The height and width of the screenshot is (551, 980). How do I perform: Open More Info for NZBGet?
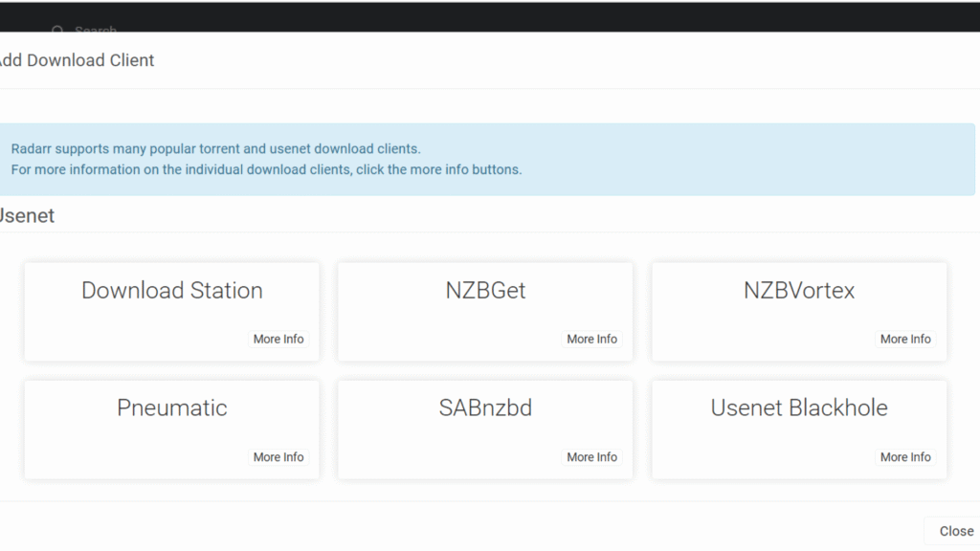[591, 340]
